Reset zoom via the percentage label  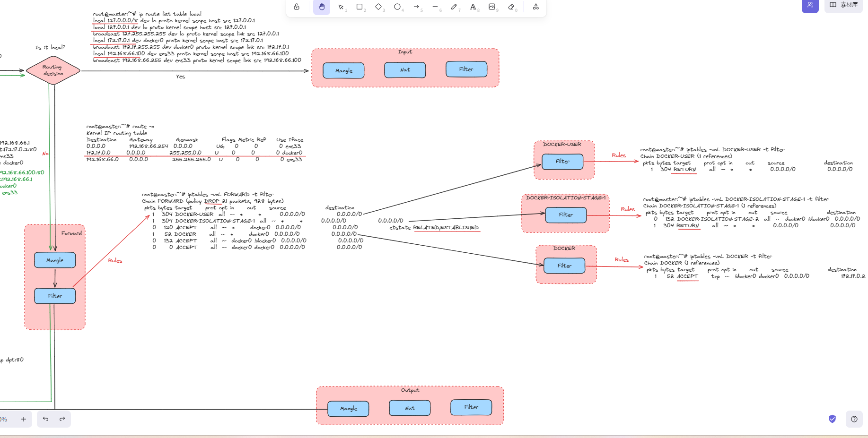(x=4, y=420)
